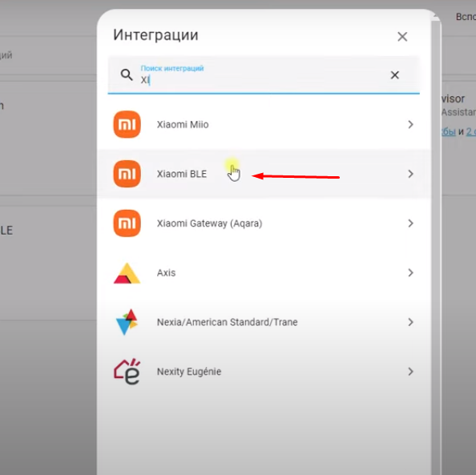The height and width of the screenshot is (475, 476).
Task: Open the Nexity Eugénie chevron
Action: pos(410,372)
